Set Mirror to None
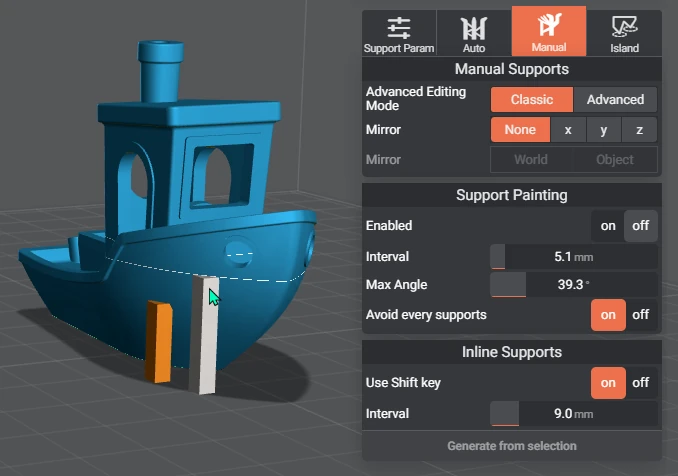This screenshot has width=678, height=476. 520,130
